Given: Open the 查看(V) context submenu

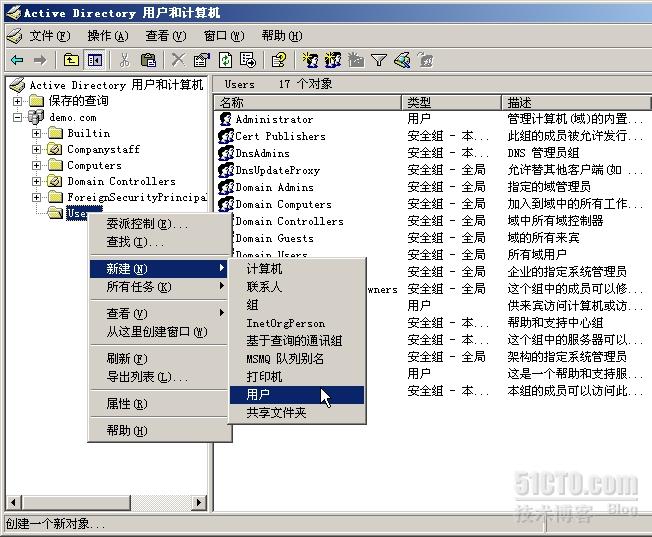Looking at the screenshot, I should click(x=159, y=313).
